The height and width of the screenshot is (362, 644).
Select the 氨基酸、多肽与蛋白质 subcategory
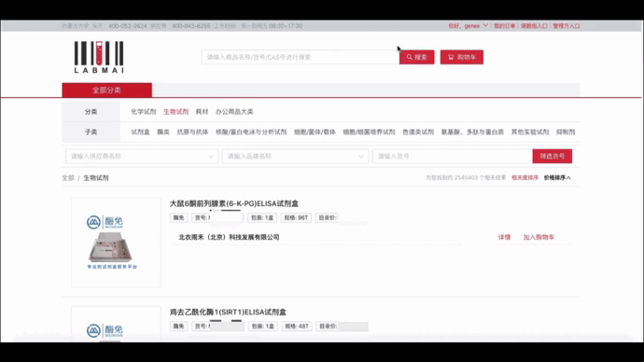coord(472,132)
